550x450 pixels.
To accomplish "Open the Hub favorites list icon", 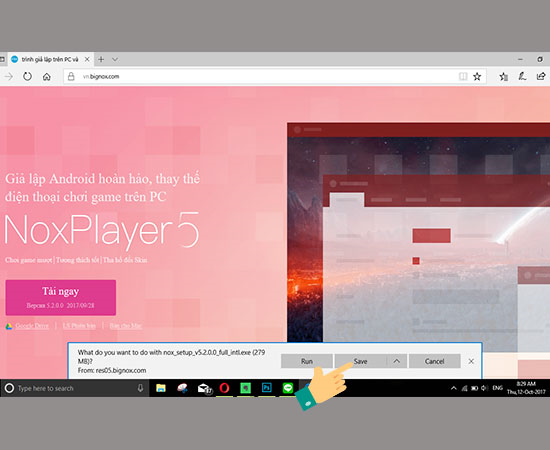I will tap(504, 76).
